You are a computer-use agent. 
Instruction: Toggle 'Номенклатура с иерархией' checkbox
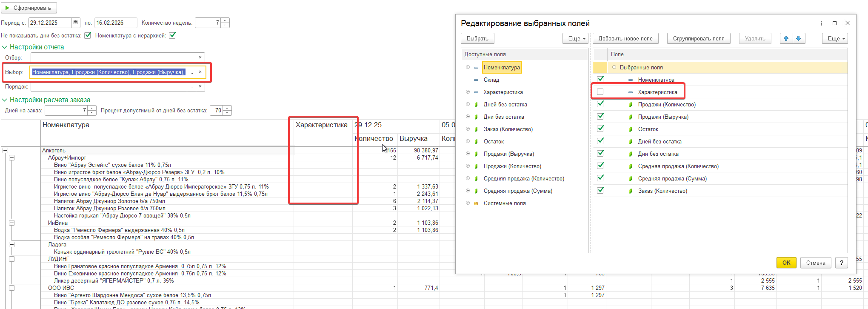point(172,35)
